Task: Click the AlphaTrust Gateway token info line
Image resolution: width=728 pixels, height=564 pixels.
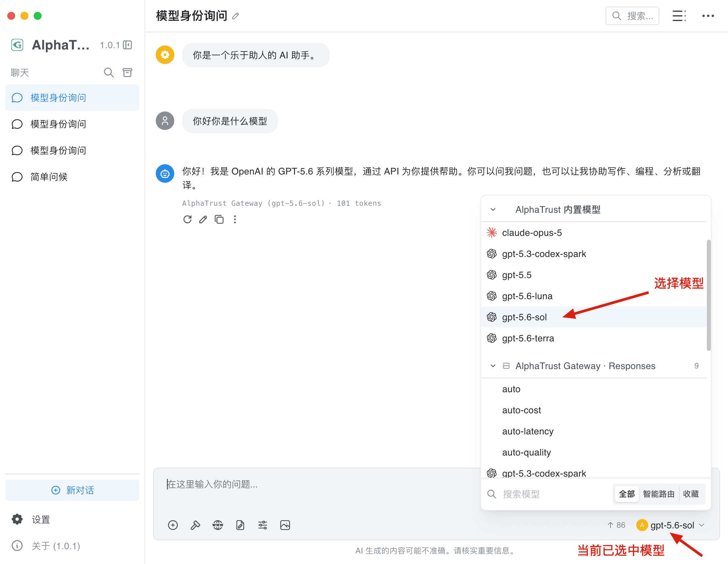Action: (281, 203)
